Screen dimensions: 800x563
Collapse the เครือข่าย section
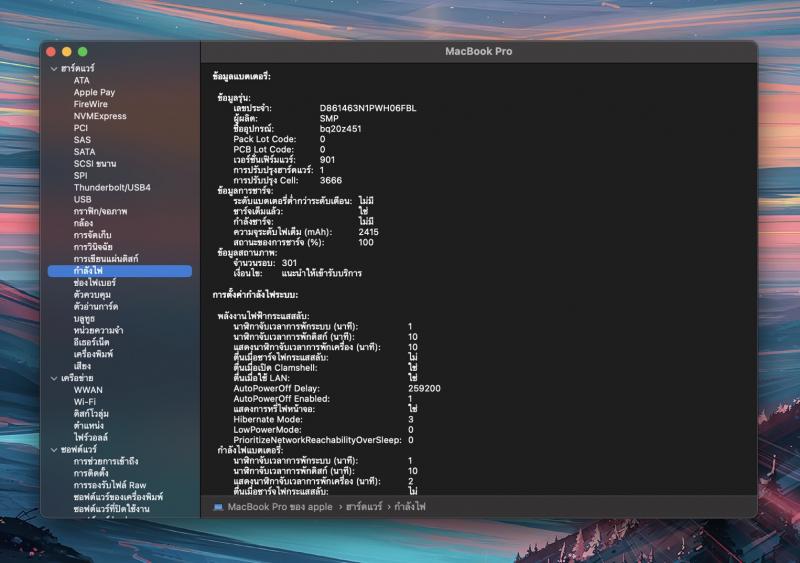(x=54, y=378)
